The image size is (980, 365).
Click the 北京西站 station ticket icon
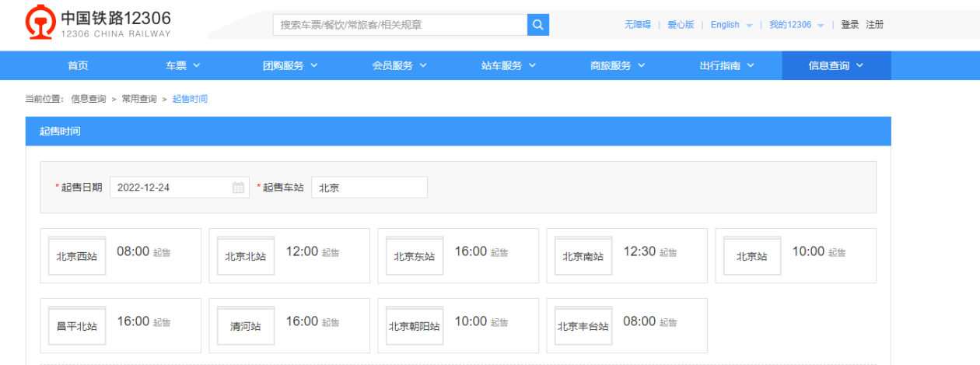(76, 256)
